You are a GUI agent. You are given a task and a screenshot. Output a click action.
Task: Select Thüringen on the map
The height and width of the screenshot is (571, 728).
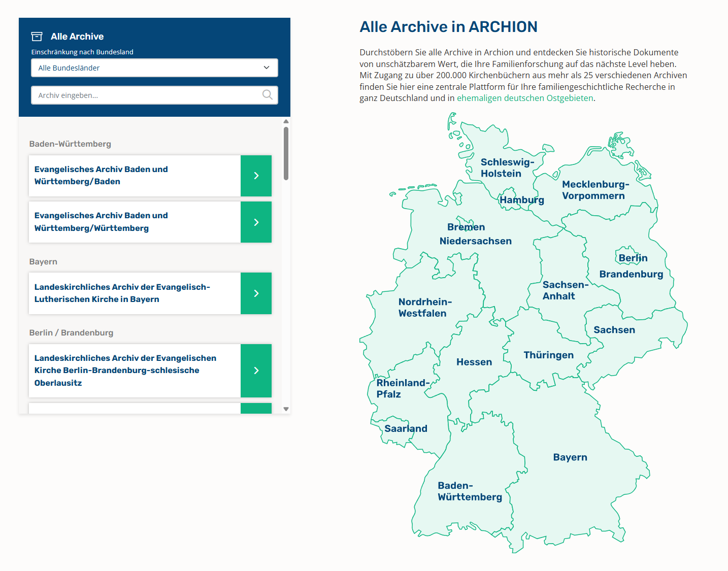pyautogui.click(x=548, y=355)
